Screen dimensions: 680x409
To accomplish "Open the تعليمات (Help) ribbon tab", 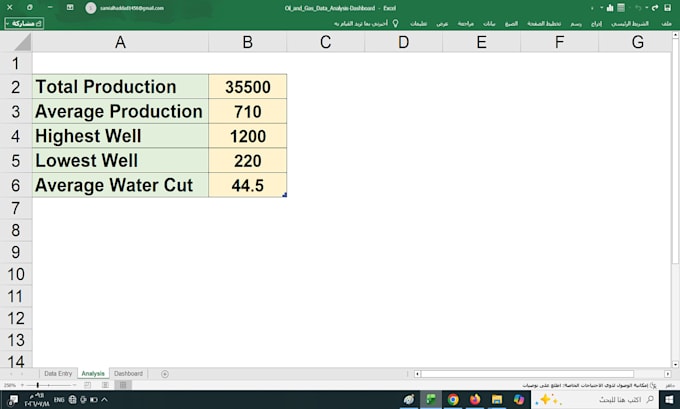I will 418,23.
